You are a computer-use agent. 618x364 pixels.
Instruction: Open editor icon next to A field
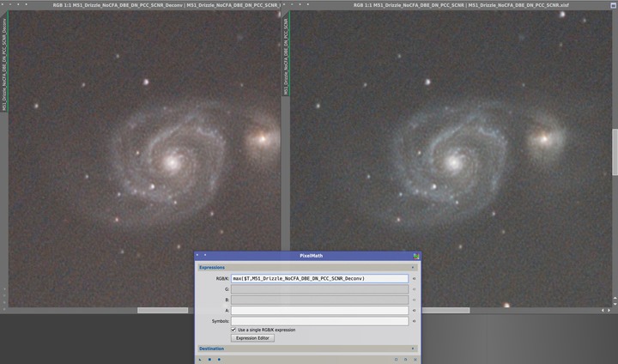(x=414, y=311)
